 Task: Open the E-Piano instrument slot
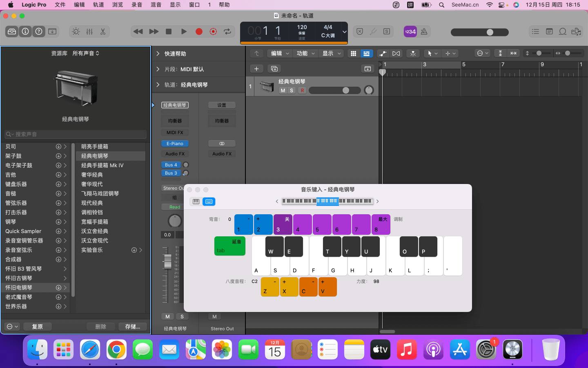point(175,144)
